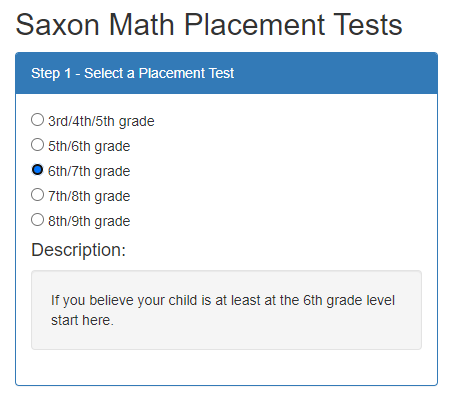The height and width of the screenshot is (402, 453).
Task: Click the '7th/8th grade' label text
Action: tap(89, 196)
